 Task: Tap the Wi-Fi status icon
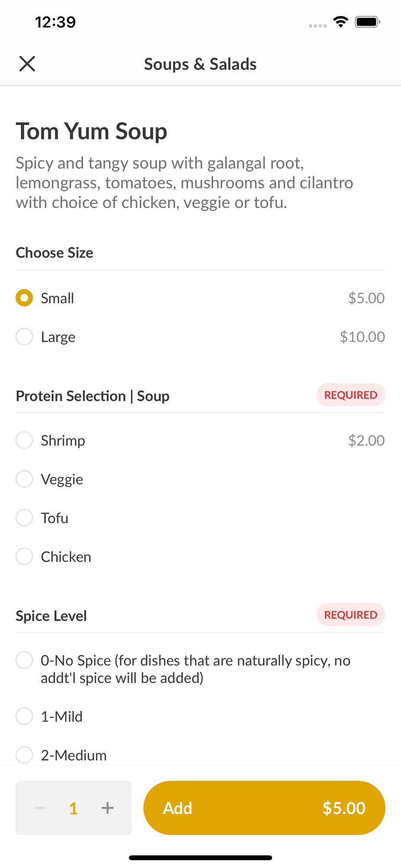tap(341, 22)
